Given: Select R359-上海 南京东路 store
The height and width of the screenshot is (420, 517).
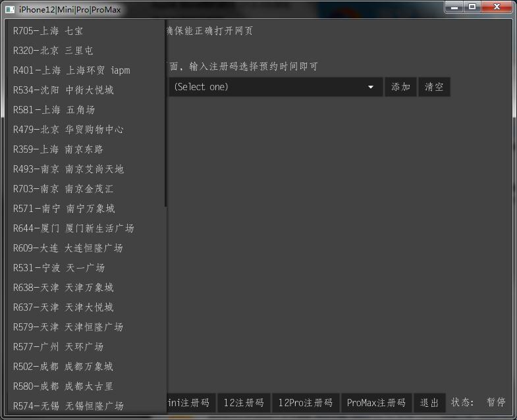Looking at the screenshot, I should [x=58, y=149].
